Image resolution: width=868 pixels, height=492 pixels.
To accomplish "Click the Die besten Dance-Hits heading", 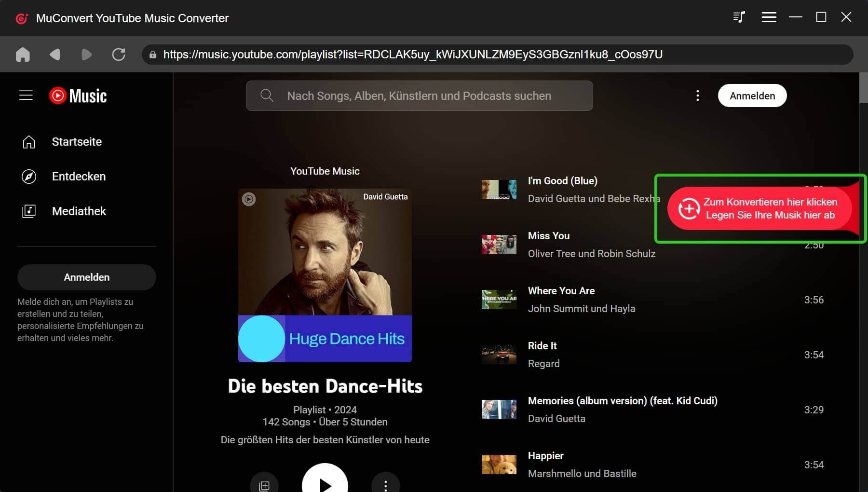I will click(x=325, y=386).
